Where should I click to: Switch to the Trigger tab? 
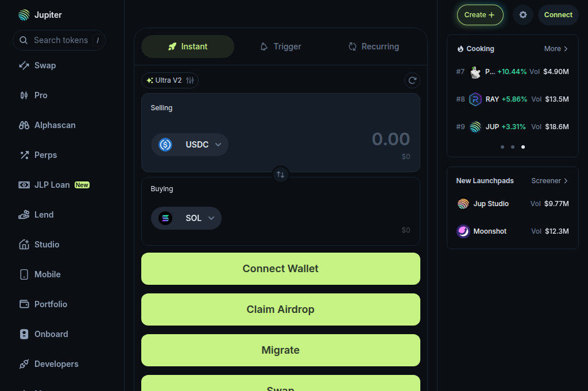tap(281, 47)
